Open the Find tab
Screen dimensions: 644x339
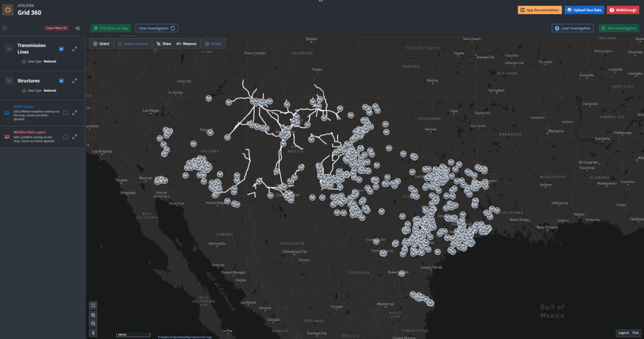636,332
